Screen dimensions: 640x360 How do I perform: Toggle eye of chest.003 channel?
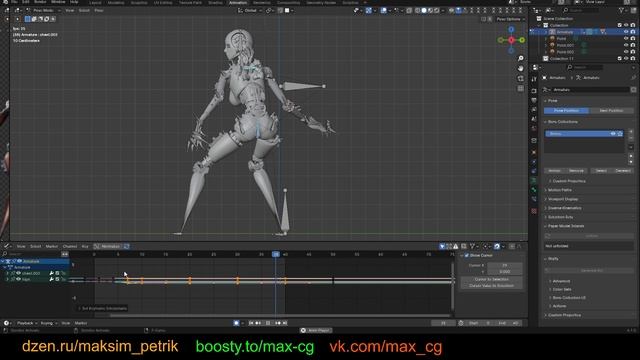point(18,273)
